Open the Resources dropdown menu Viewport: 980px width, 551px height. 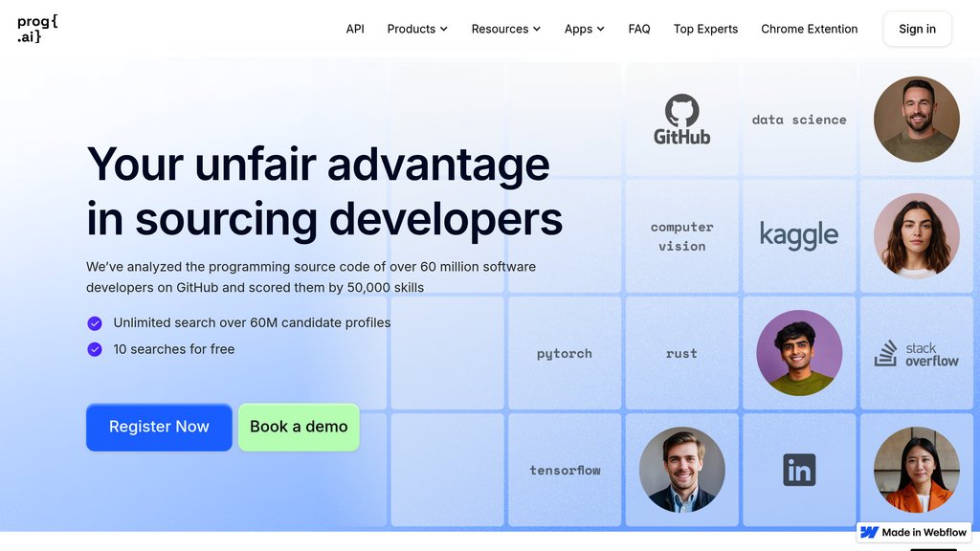(505, 29)
